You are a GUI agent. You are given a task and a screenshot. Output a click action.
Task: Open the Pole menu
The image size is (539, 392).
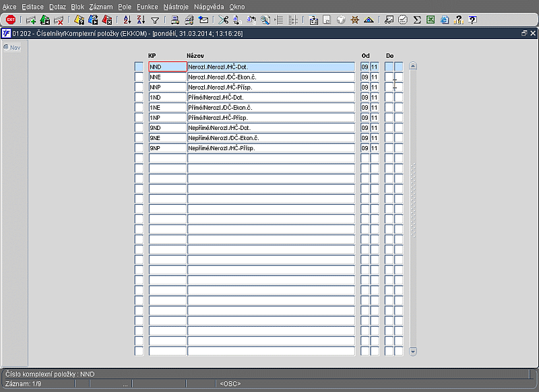point(125,7)
